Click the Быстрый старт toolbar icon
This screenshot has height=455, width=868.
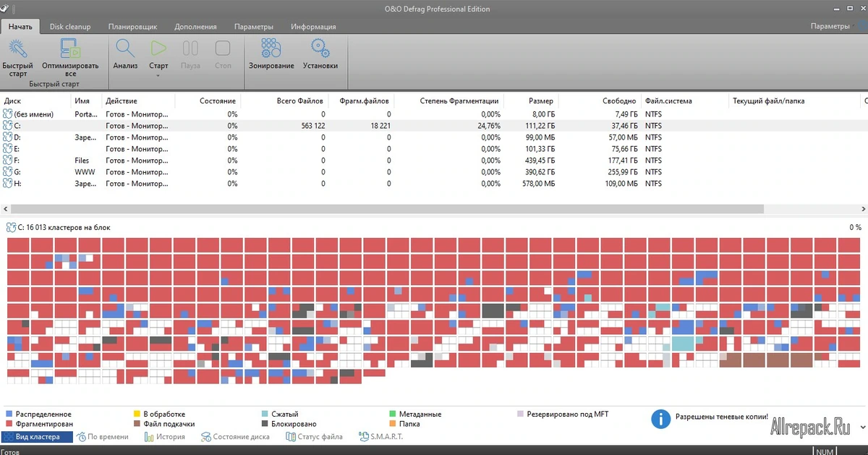[x=18, y=49]
